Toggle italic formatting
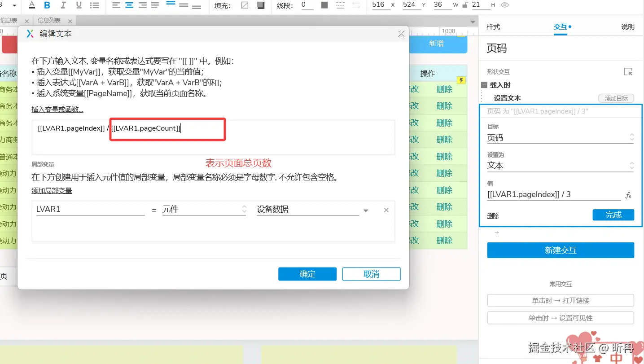 pyautogui.click(x=63, y=5)
